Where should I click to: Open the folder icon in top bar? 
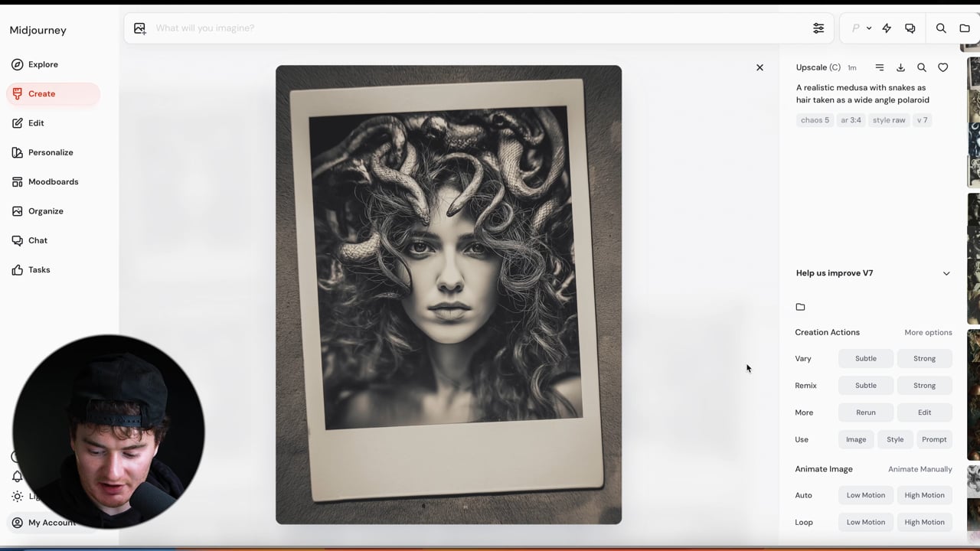coord(965,28)
